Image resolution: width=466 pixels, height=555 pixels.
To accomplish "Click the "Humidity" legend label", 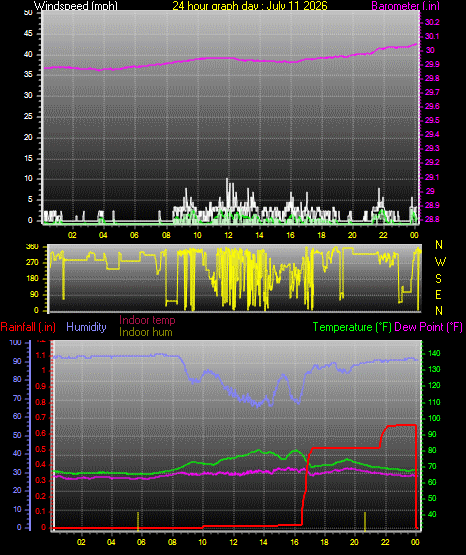I will (x=86, y=327).
